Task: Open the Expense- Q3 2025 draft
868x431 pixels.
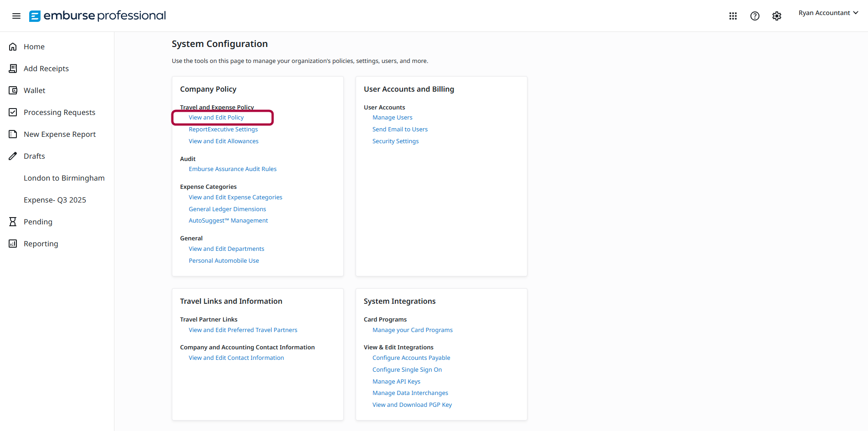Action: pyautogui.click(x=55, y=199)
